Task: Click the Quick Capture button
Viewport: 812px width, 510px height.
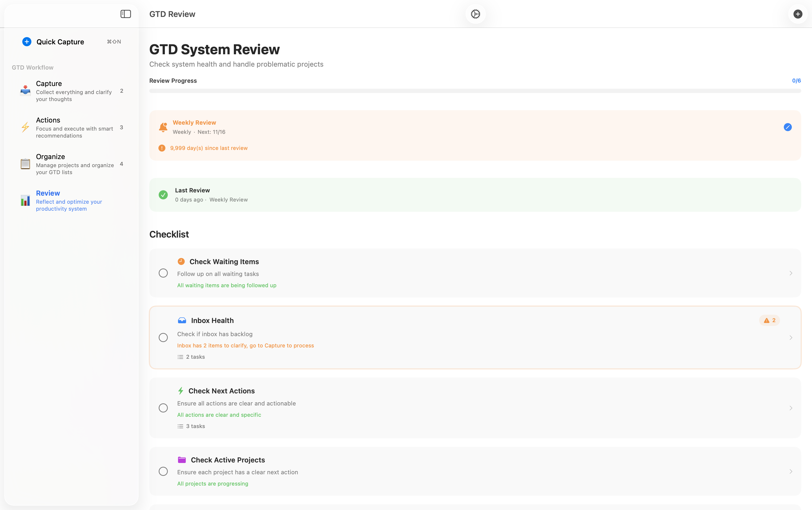Action: [60, 41]
